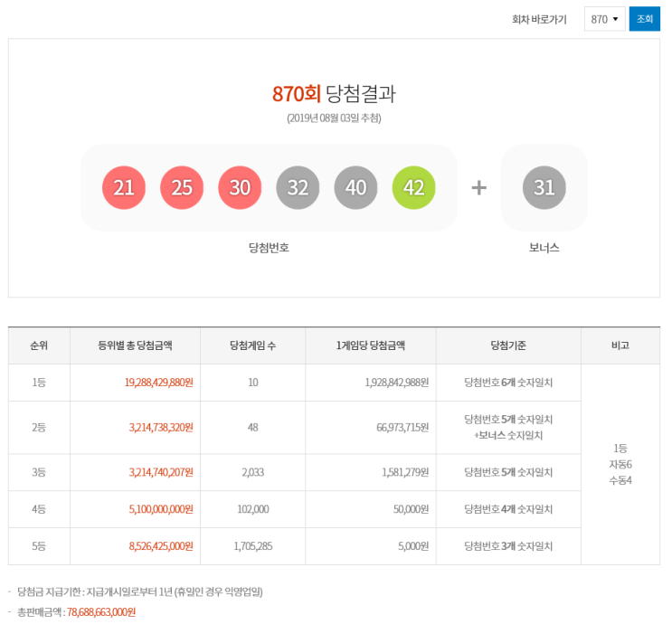Click the 4등 rank cell
This screenshot has width=672, height=634.
tap(39, 509)
